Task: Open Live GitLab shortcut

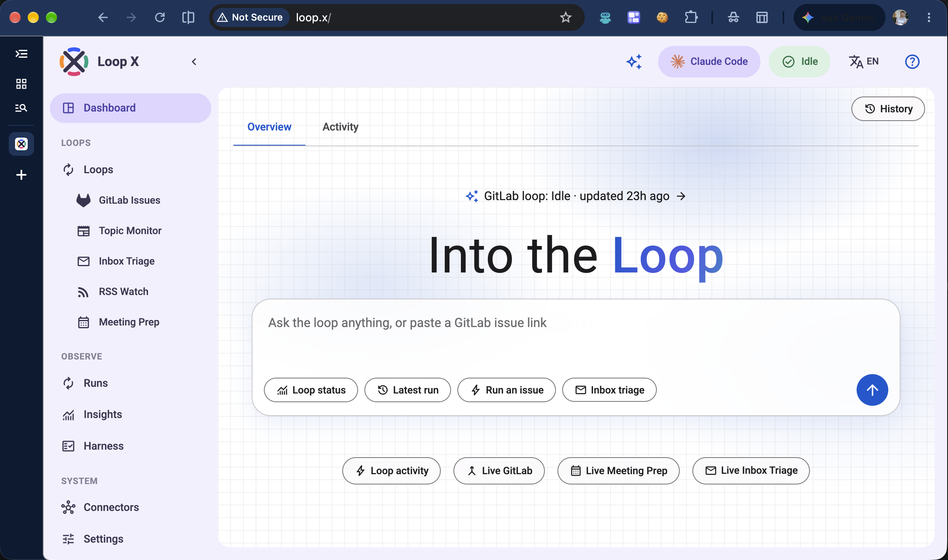Action: (499, 471)
